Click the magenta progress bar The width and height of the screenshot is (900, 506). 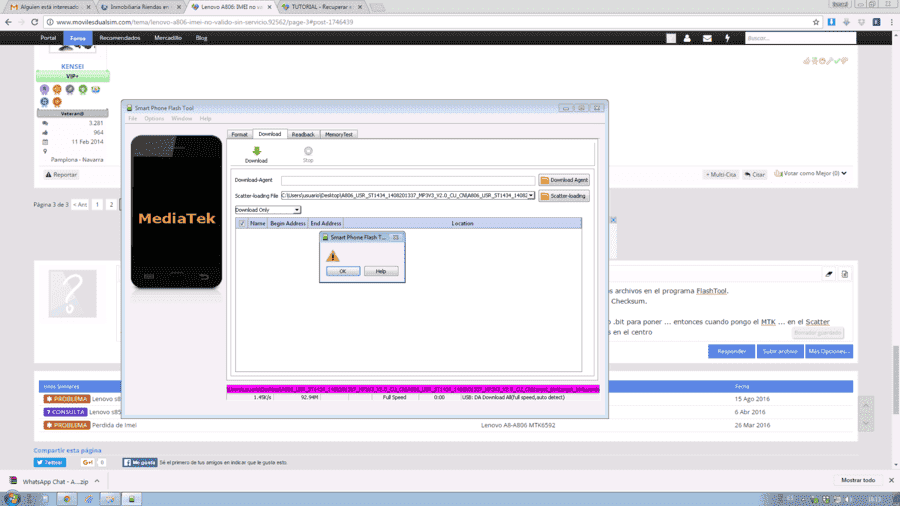click(x=413, y=390)
